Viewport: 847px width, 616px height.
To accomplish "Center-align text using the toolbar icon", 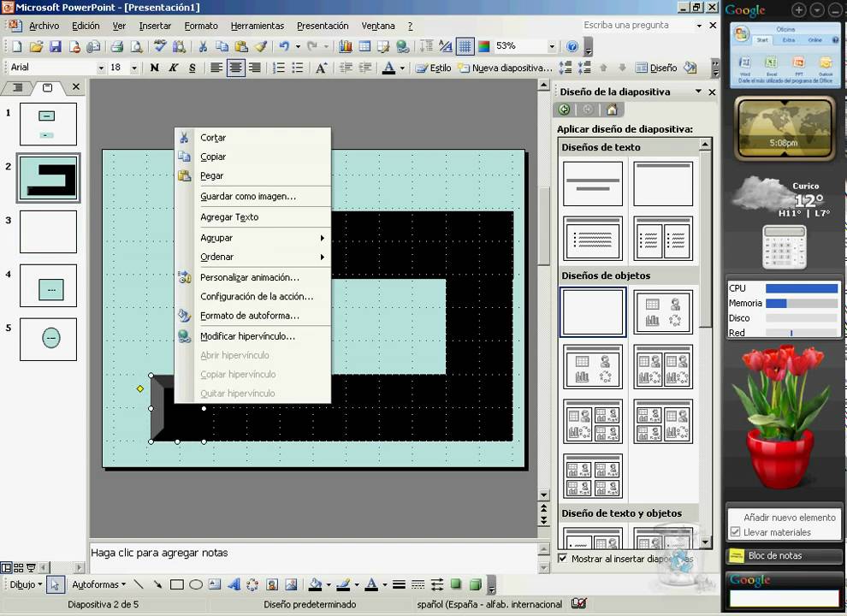I will 235,68.
